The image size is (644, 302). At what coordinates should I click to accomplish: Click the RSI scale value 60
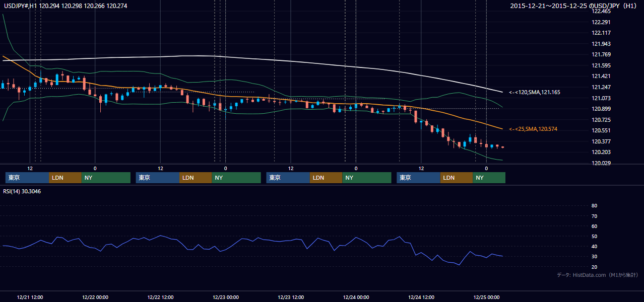click(x=594, y=226)
